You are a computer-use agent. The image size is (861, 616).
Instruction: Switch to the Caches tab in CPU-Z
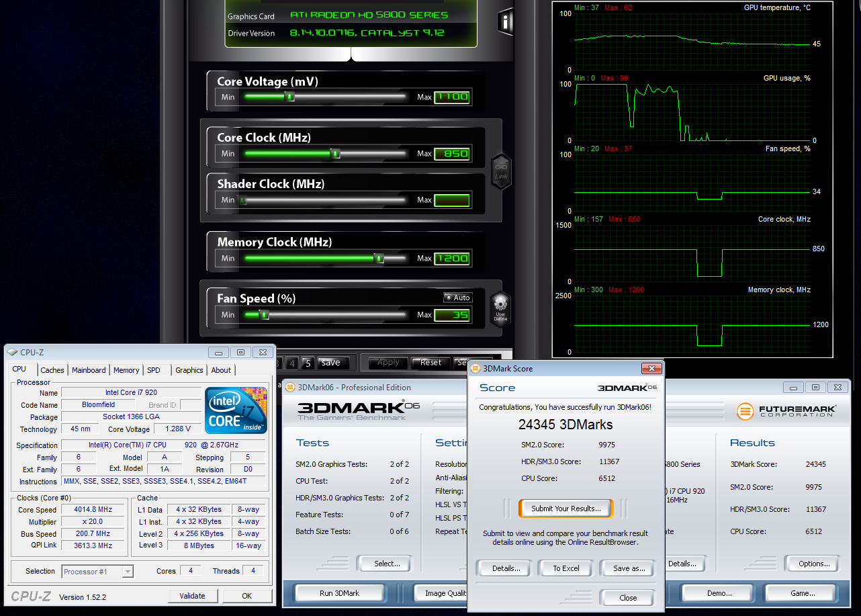52,370
